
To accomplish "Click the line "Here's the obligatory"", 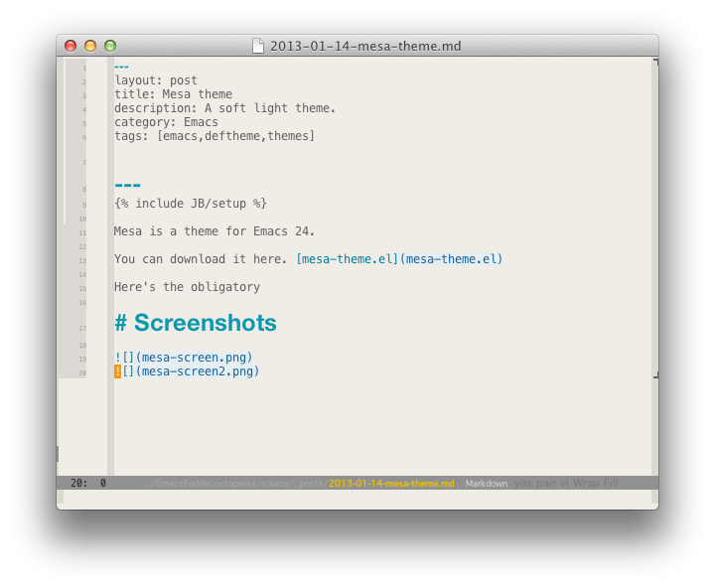I will coord(187,287).
